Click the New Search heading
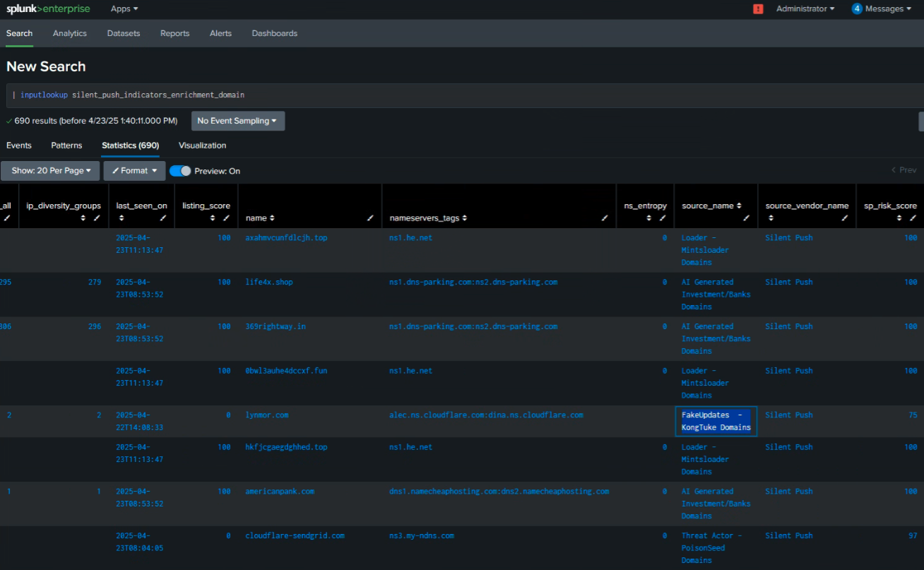This screenshot has width=924, height=570. pos(46,66)
